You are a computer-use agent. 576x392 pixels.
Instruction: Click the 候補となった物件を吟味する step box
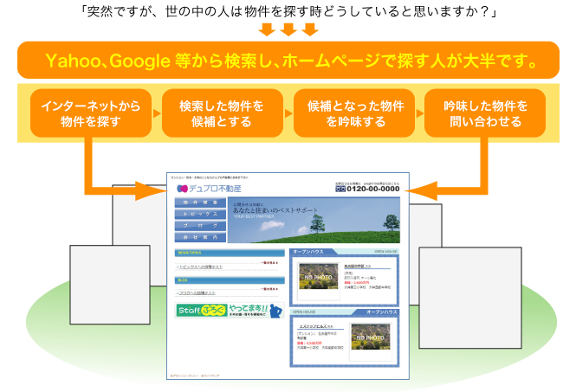pyautogui.click(x=354, y=113)
